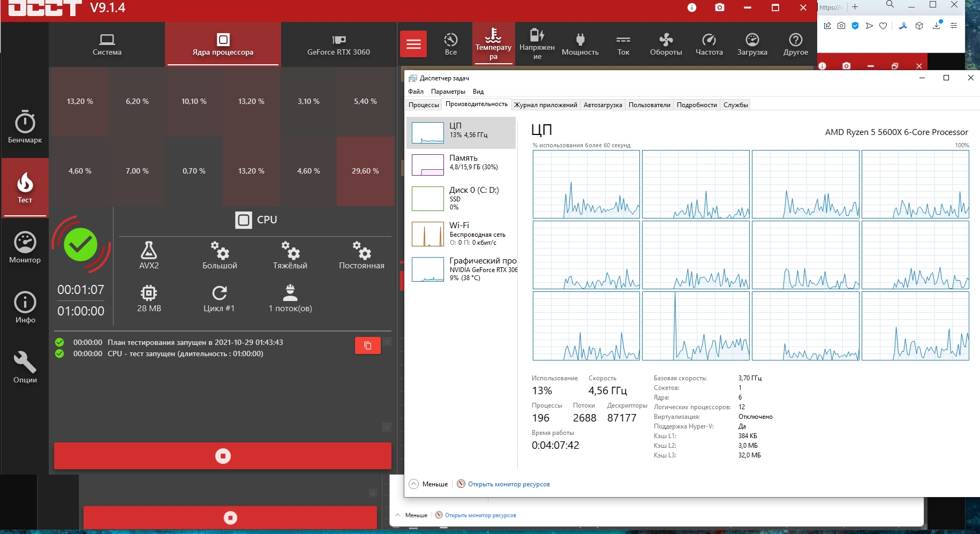Screen dimensions: 980x534
Task: Open the Файл menu in Task Manager
Action: (416, 92)
